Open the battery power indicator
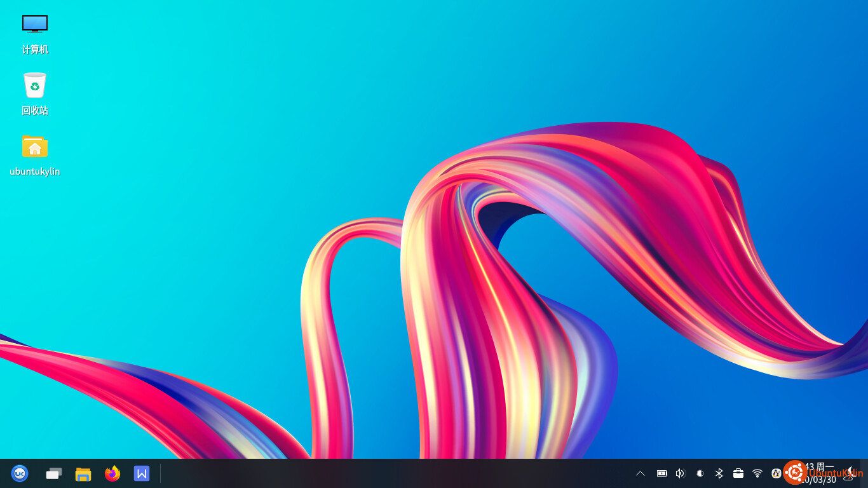Image resolution: width=868 pixels, height=488 pixels. [661, 473]
